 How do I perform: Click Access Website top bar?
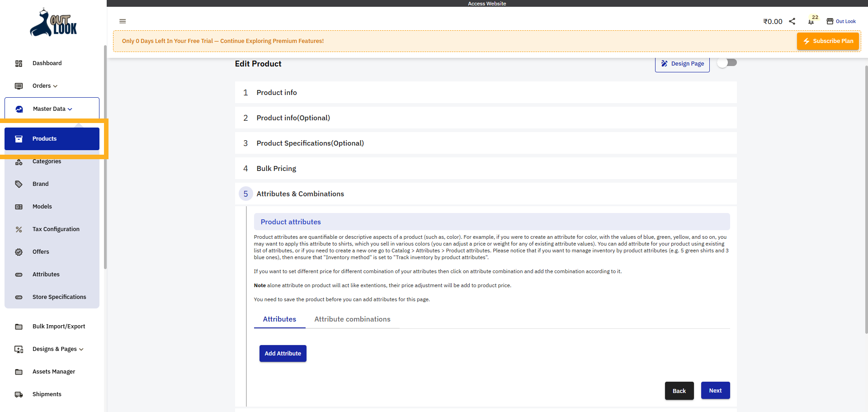coord(487,3)
